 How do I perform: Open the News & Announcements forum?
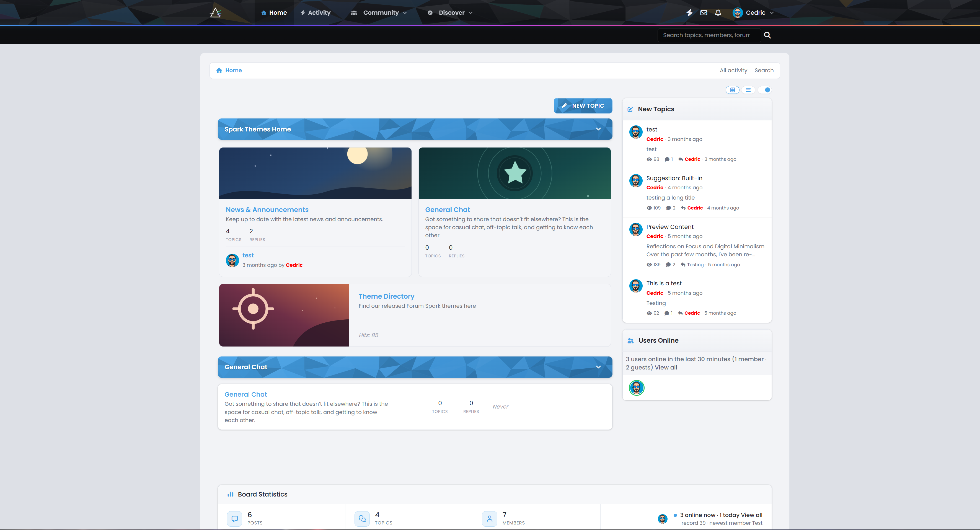267,210
